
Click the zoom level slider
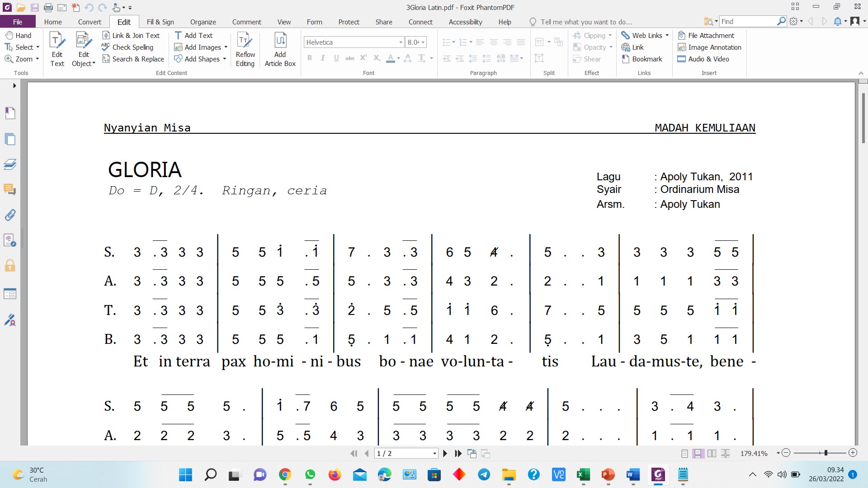[826, 453]
